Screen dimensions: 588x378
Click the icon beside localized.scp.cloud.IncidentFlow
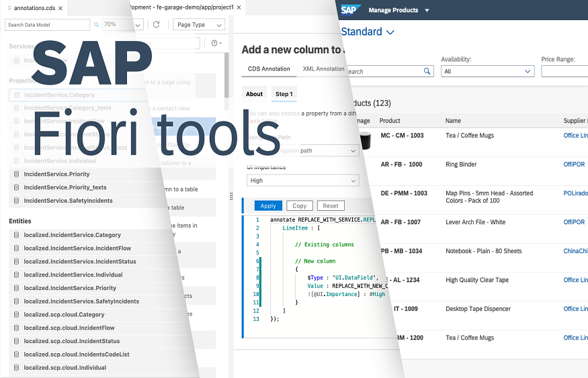[17, 328]
